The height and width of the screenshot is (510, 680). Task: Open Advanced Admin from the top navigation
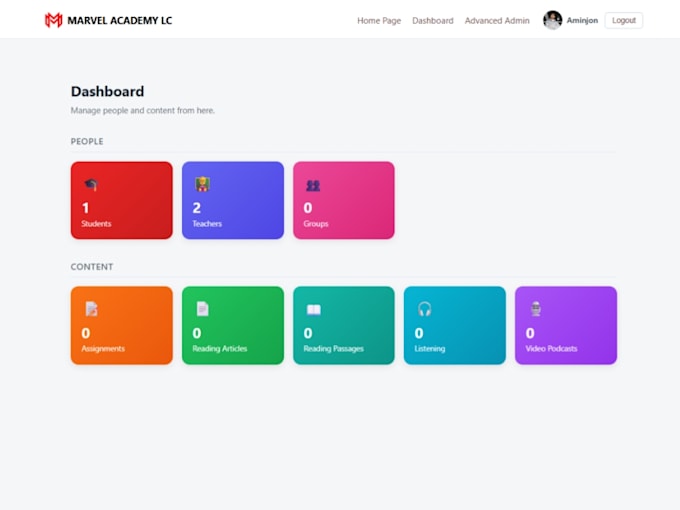497,20
